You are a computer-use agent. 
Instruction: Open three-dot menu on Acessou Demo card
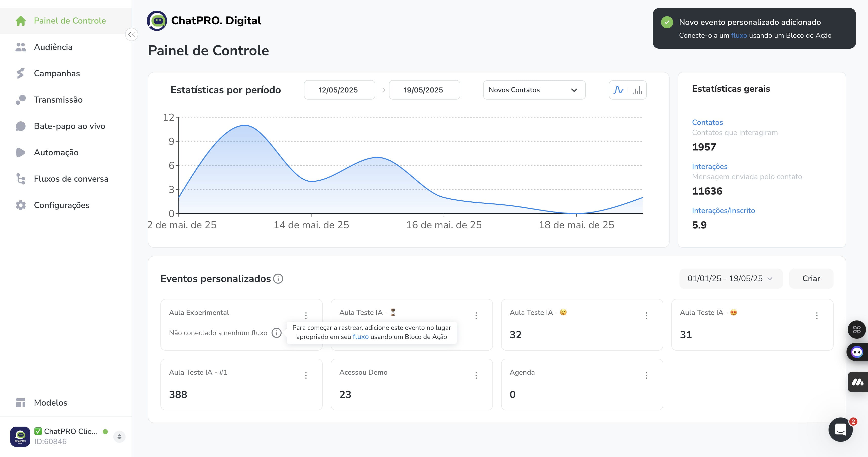pos(476,375)
